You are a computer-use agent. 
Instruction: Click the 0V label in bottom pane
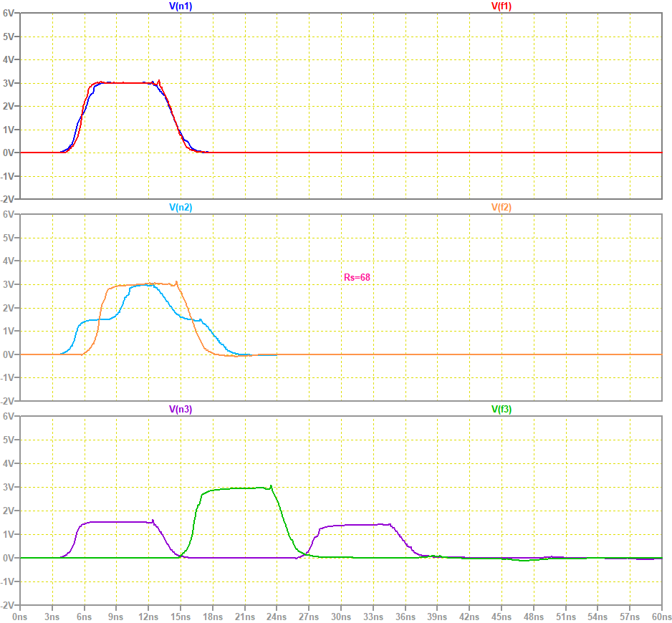coord(10,557)
